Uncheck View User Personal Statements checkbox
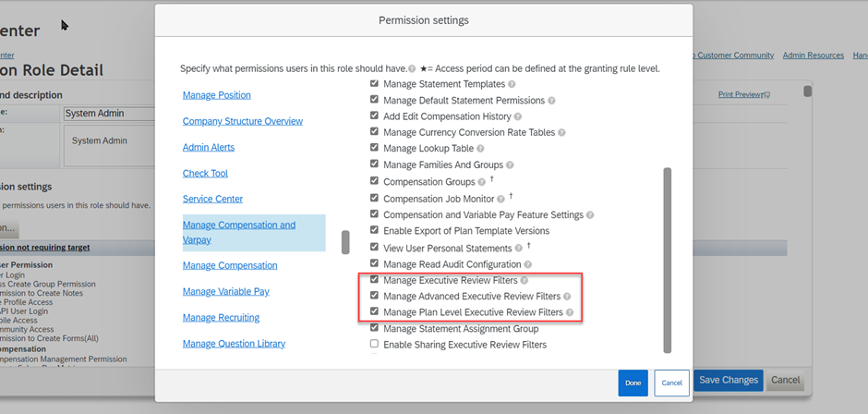This screenshot has height=414, width=868. (x=374, y=247)
